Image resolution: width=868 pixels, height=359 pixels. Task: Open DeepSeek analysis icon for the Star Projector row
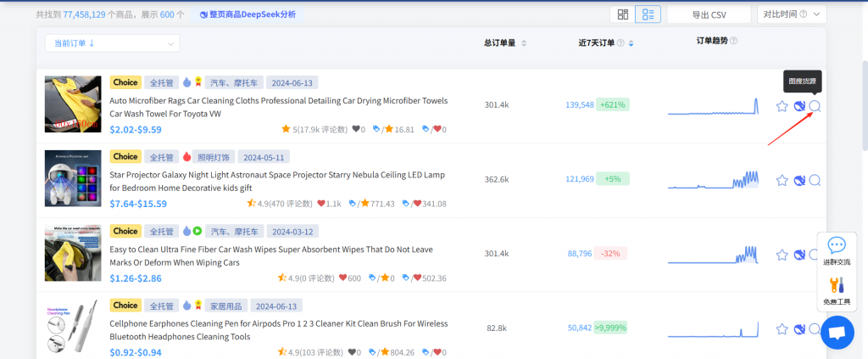coord(798,180)
